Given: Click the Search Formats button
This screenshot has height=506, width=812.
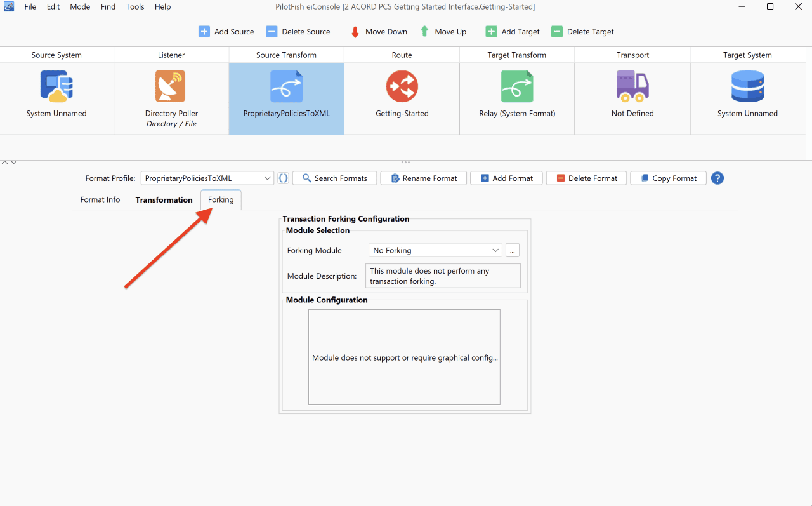Looking at the screenshot, I should coord(334,178).
